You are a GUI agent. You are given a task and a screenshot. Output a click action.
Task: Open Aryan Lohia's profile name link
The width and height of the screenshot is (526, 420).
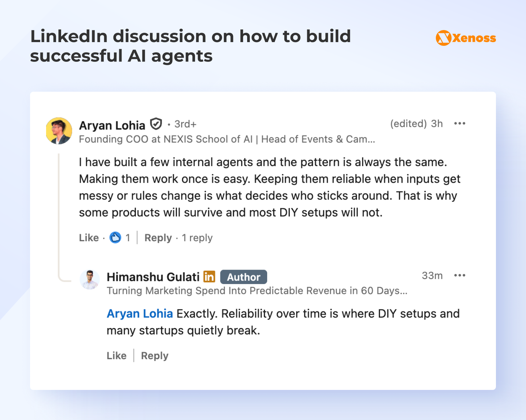[x=112, y=125]
